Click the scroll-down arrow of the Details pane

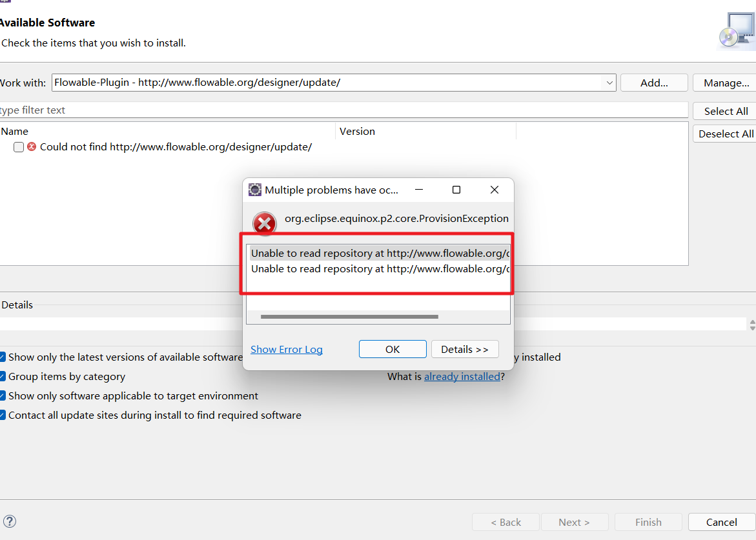click(x=751, y=329)
